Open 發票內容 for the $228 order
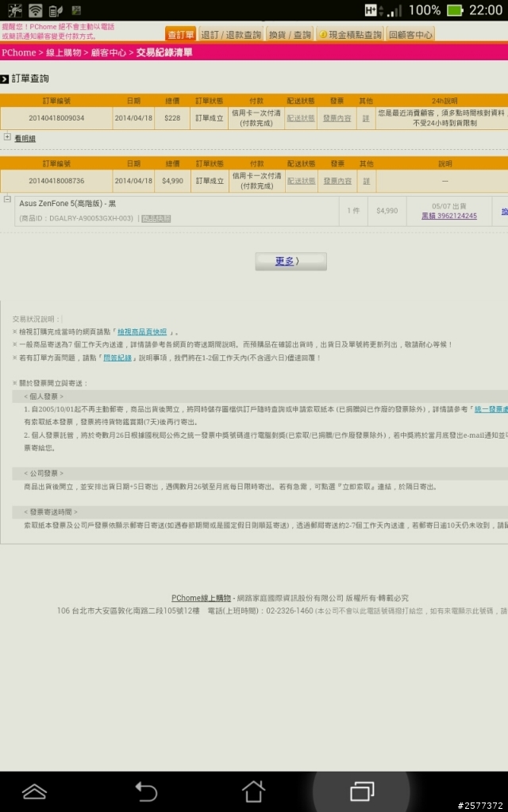The image size is (508, 812). click(337, 118)
